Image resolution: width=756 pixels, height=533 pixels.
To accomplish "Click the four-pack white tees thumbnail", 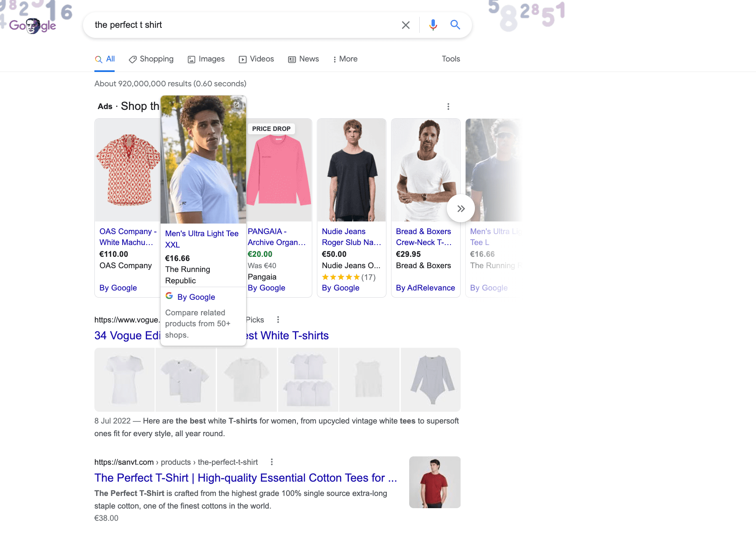I will point(308,380).
